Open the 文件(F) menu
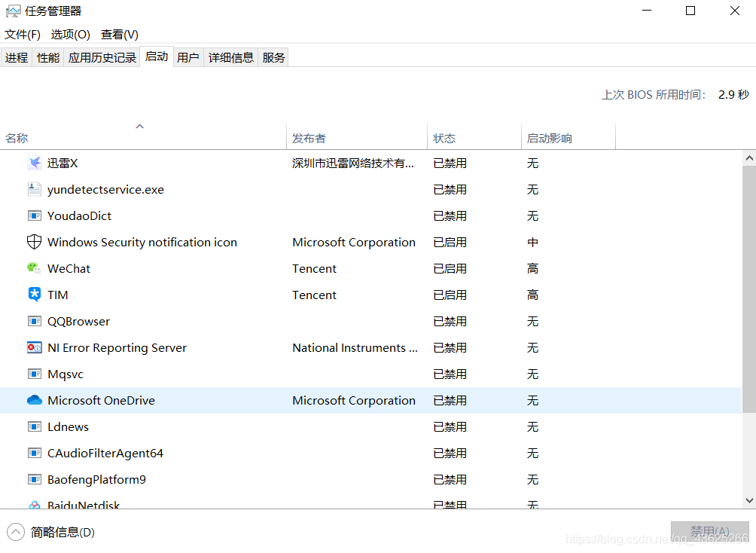The height and width of the screenshot is (553, 756). click(x=22, y=35)
